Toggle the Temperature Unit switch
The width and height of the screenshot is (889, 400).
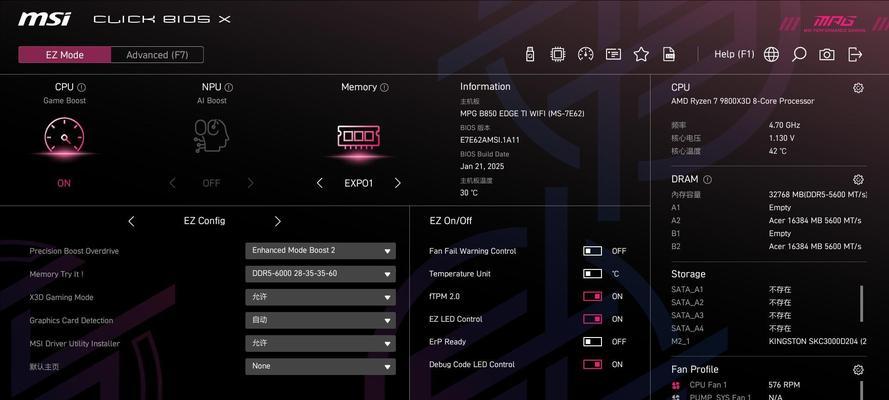[592, 274]
